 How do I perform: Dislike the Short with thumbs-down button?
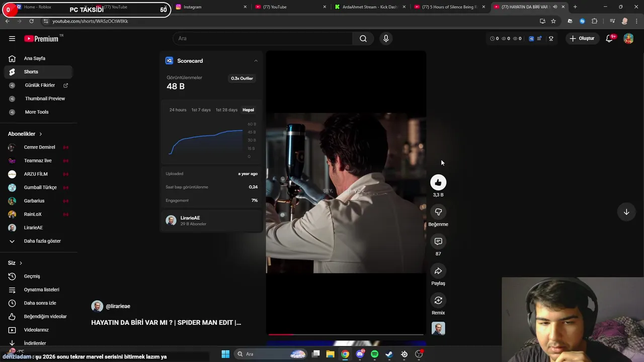pos(438,212)
